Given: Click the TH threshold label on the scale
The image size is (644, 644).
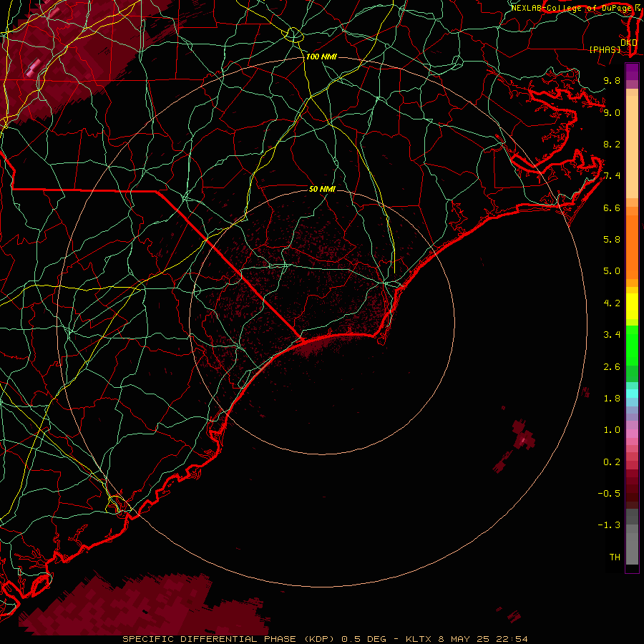Looking at the screenshot, I should pyautogui.click(x=615, y=557).
